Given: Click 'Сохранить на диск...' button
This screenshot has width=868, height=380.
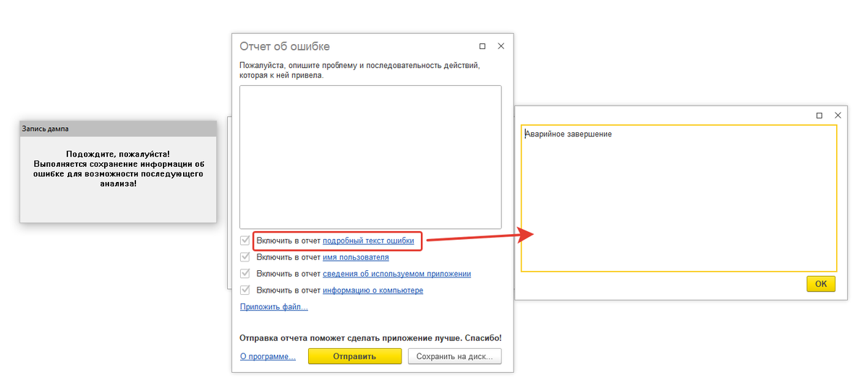Looking at the screenshot, I should (x=454, y=356).
